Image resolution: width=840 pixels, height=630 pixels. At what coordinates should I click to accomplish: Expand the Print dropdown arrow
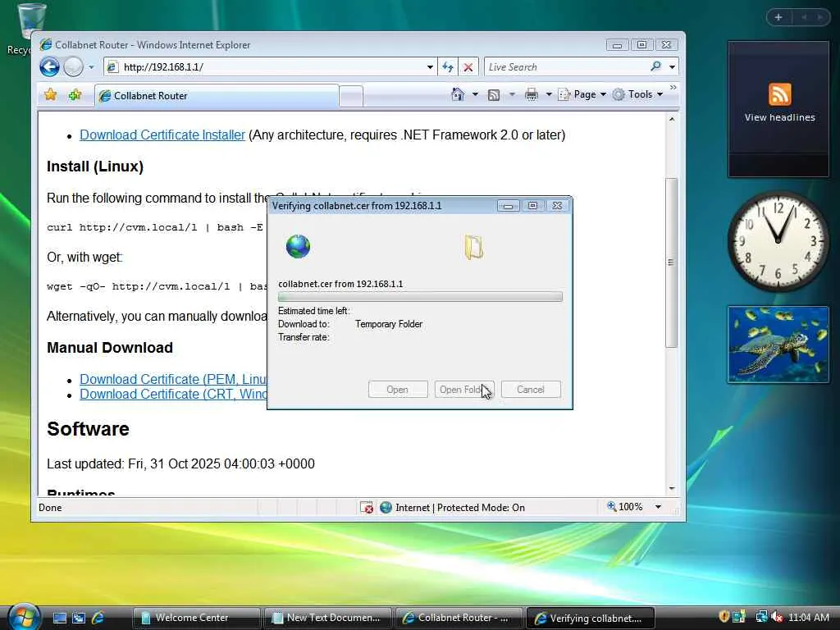549,95
